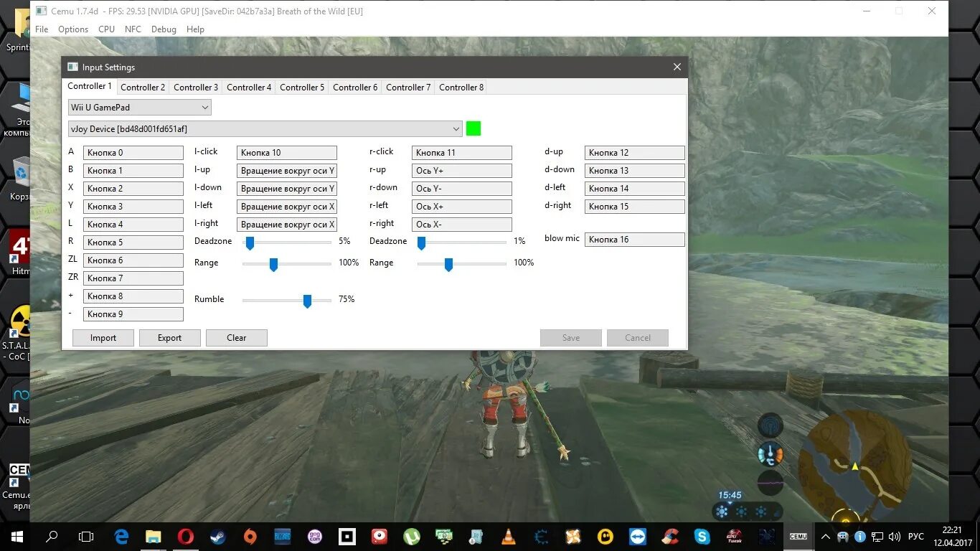Switch to the Controller 3 tab

tap(196, 88)
